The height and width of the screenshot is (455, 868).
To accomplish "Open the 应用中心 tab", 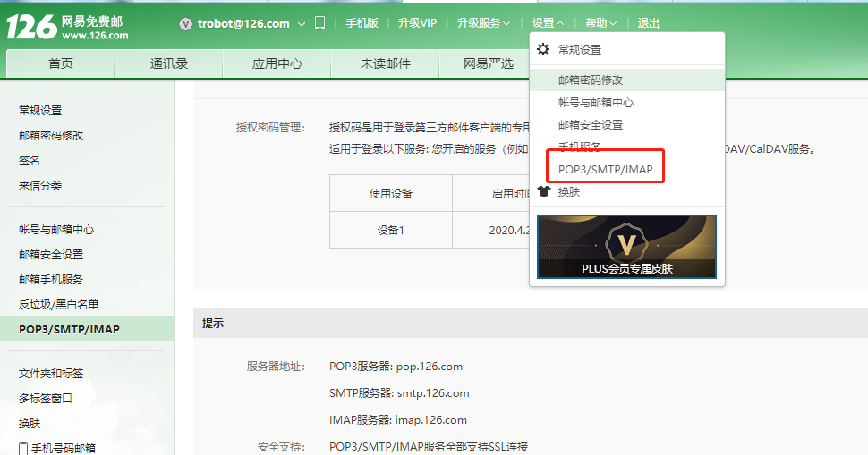I will pos(277,63).
